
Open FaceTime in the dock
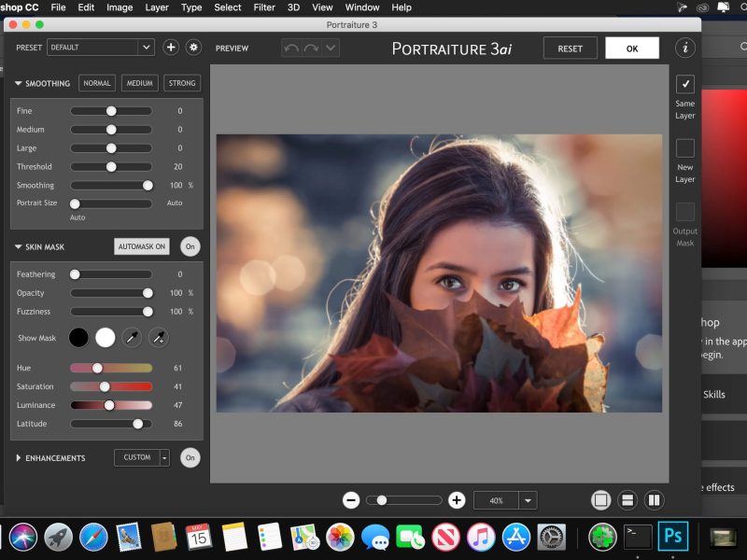coord(410,538)
